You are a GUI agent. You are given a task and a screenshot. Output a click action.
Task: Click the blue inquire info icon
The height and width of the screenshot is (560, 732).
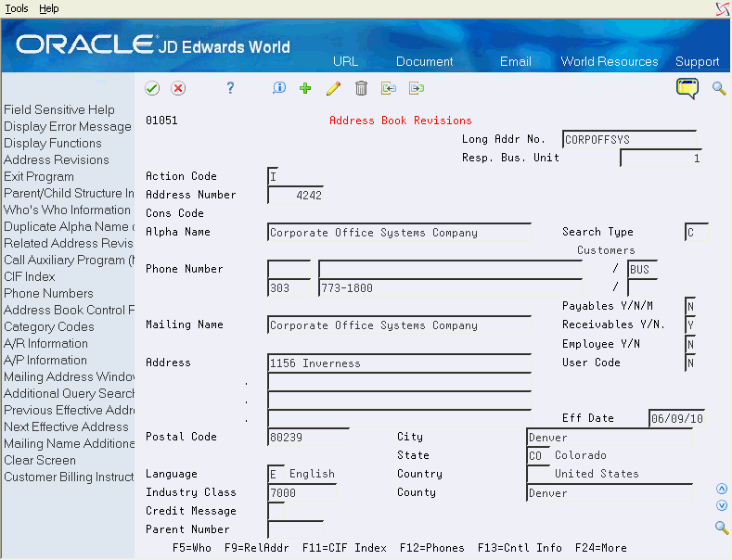[278, 88]
